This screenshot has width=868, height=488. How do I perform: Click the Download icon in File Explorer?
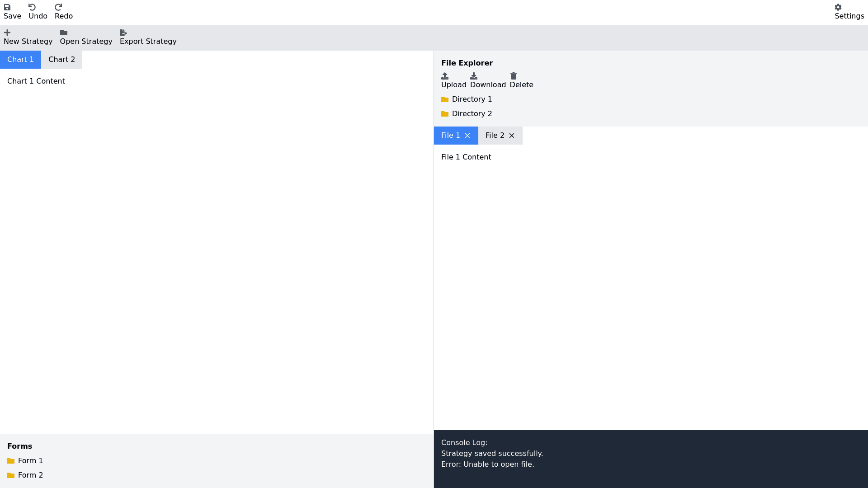click(474, 76)
